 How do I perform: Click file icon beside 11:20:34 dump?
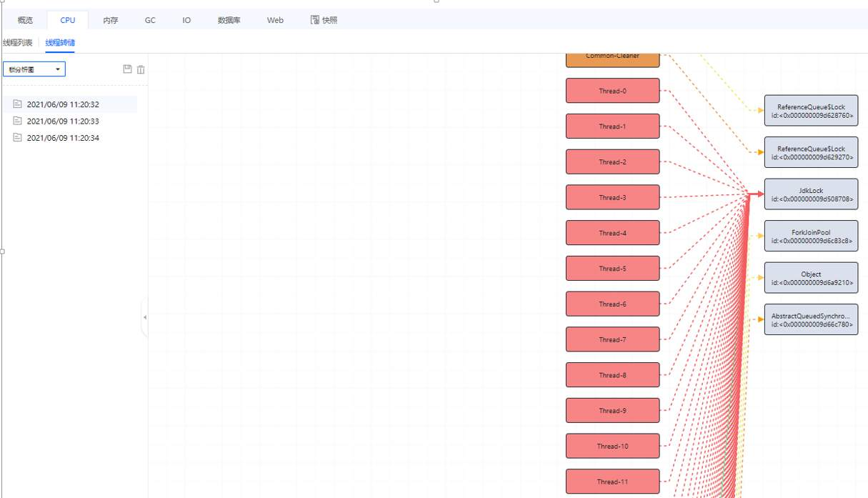coord(18,138)
